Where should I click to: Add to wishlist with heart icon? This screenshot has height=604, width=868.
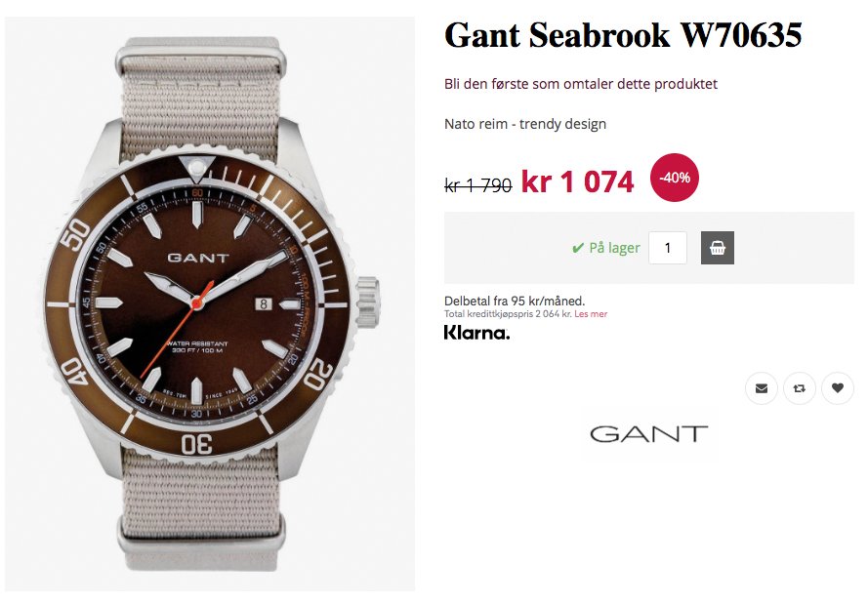(x=837, y=388)
